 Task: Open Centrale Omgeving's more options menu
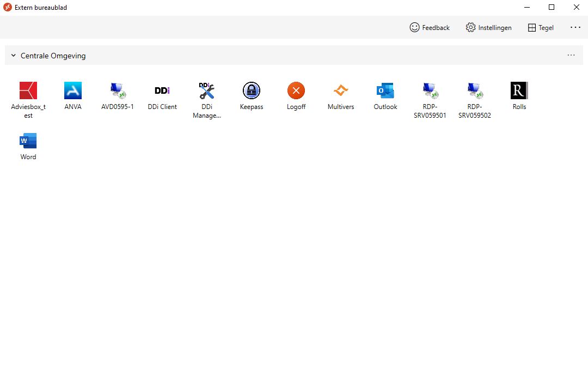(x=571, y=55)
